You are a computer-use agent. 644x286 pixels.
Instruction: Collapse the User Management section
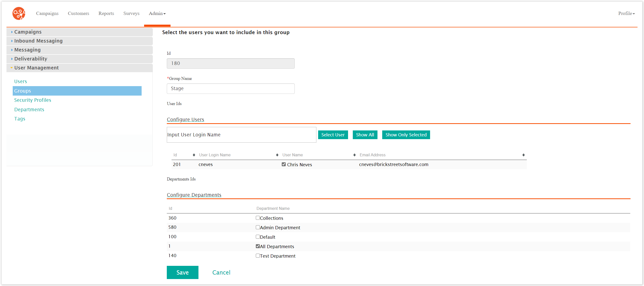point(36,68)
